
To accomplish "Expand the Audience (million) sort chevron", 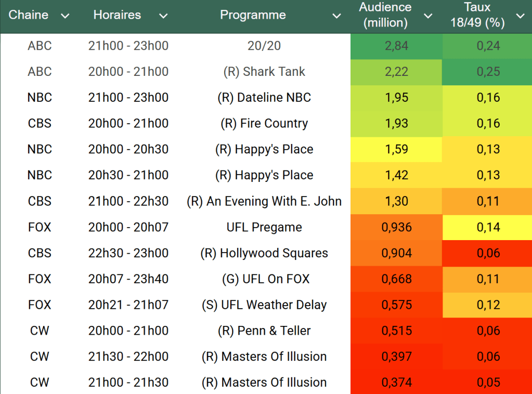I will [x=428, y=16].
